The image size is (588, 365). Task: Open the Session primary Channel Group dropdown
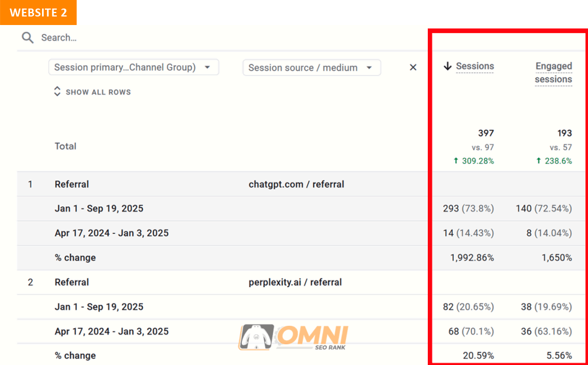134,68
